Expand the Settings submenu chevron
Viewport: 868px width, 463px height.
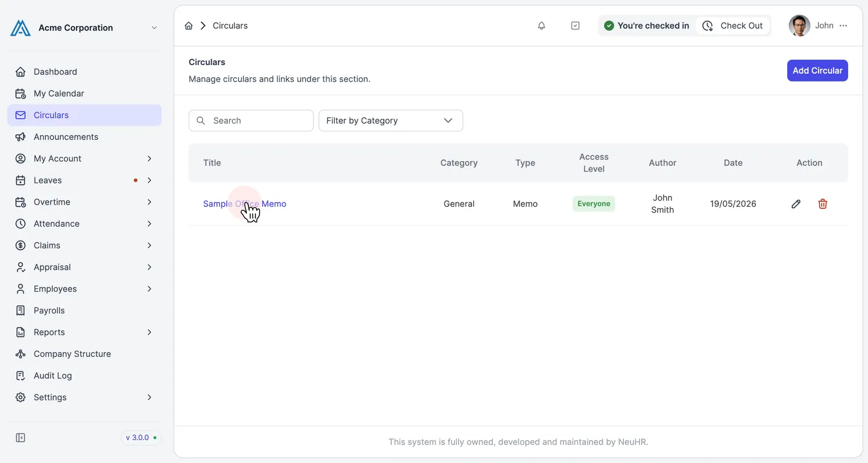[x=149, y=397]
